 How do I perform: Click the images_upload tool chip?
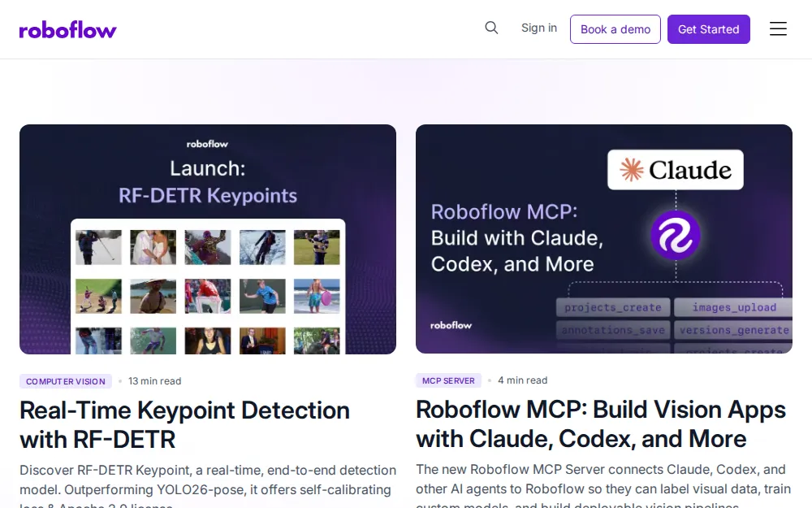pos(733,307)
